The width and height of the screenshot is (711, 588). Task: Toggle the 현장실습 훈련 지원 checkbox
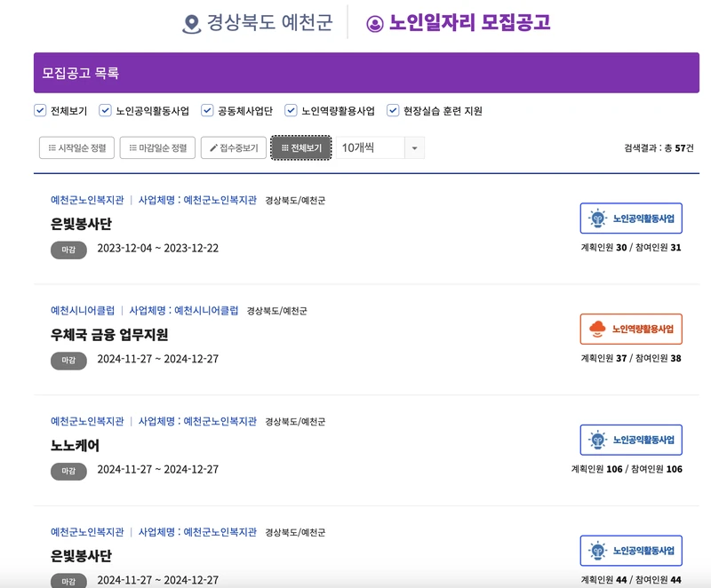392,111
